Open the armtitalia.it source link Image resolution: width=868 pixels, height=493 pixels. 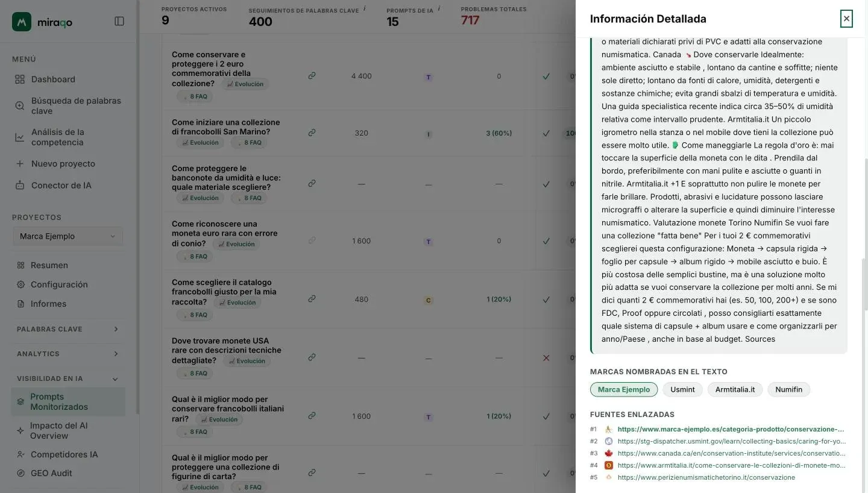(x=731, y=465)
